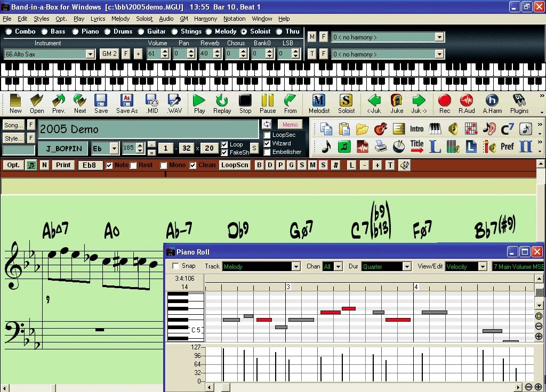The width and height of the screenshot is (546, 392).
Task: Click the red guitar window icon
Action: pyautogui.click(x=381, y=129)
